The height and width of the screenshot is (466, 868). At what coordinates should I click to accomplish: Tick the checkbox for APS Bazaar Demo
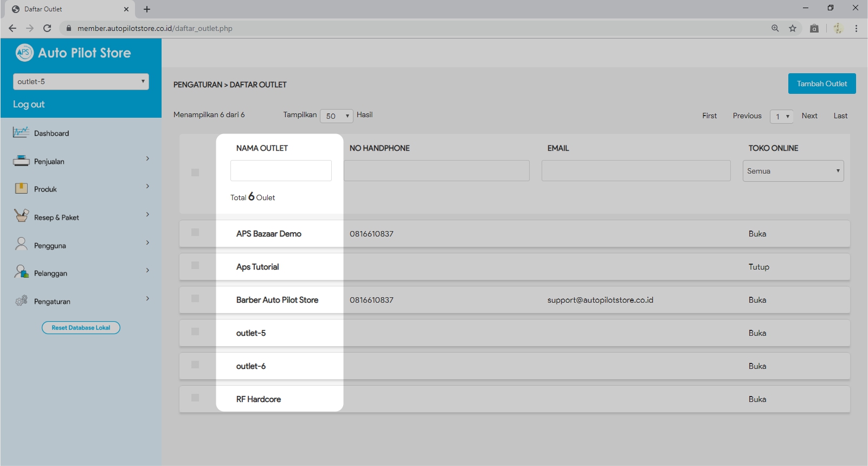195,232
